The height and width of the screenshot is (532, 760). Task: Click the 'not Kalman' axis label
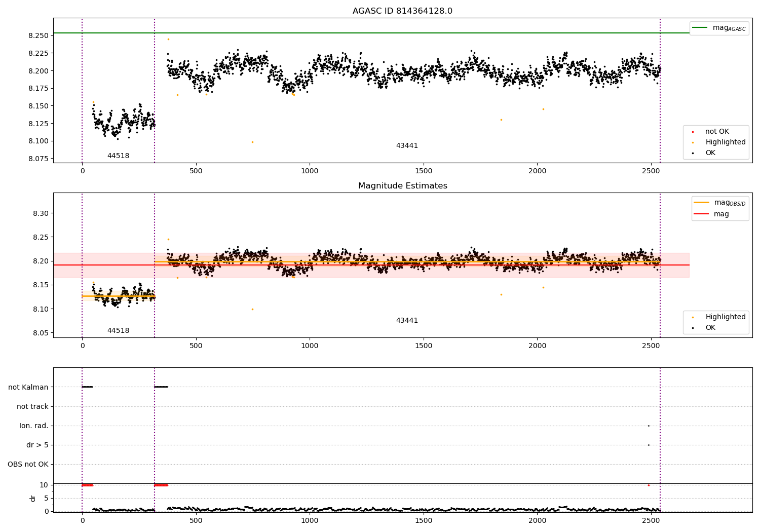pos(28,388)
